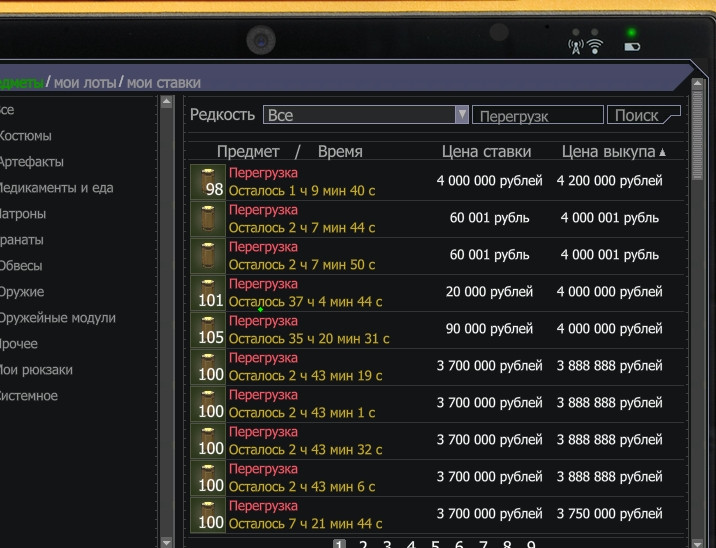The image size is (716, 548).
Task: Click the item icon showing count 101
Action: [208, 293]
